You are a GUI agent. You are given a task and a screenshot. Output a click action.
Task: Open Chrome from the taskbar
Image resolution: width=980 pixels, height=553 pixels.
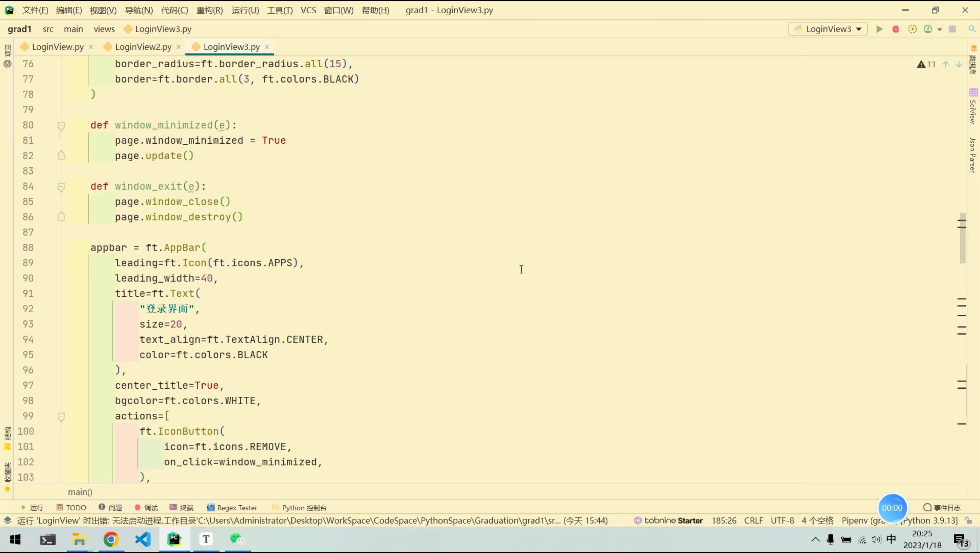111,539
